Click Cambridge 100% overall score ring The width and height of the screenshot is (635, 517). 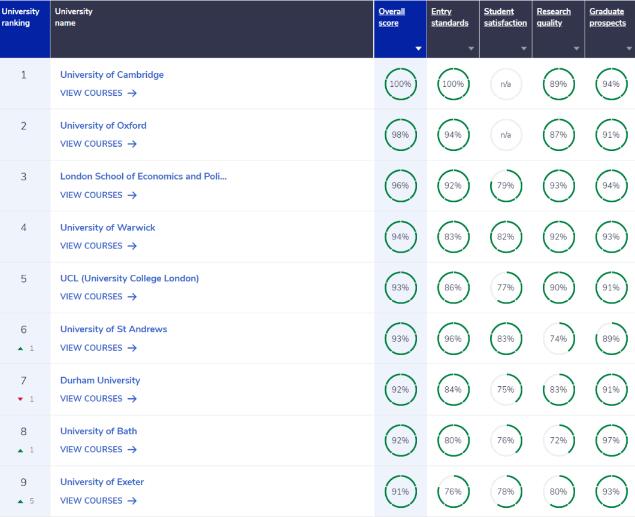401,84
